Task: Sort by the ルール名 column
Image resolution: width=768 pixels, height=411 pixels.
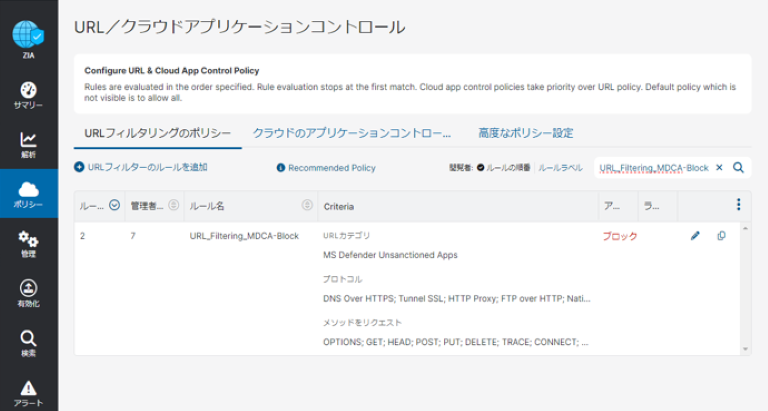Action: (x=307, y=205)
